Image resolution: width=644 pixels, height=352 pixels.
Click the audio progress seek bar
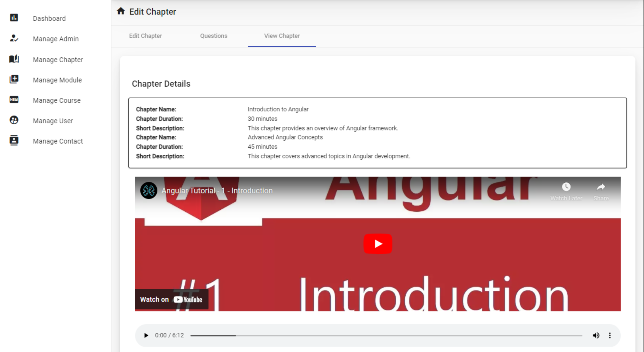(x=386, y=335)
